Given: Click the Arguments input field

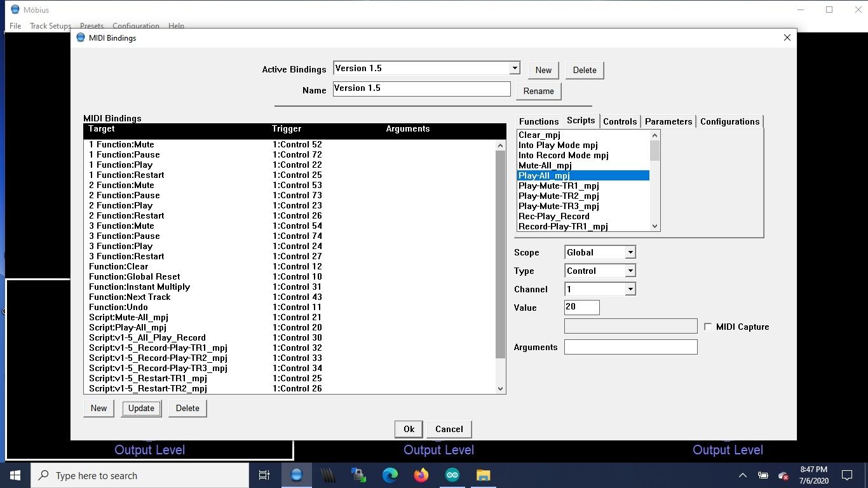Looking at the screenshot, I should [x=630, y=347].
